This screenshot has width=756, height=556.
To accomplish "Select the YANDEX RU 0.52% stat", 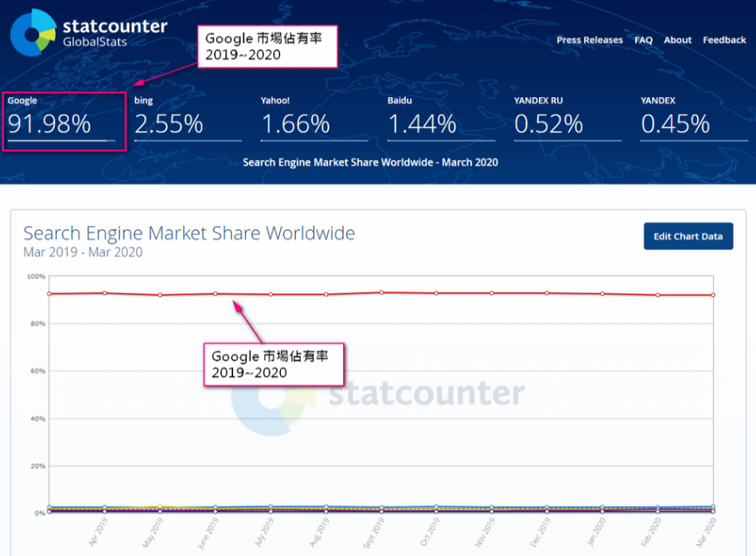I will [567, 119].
